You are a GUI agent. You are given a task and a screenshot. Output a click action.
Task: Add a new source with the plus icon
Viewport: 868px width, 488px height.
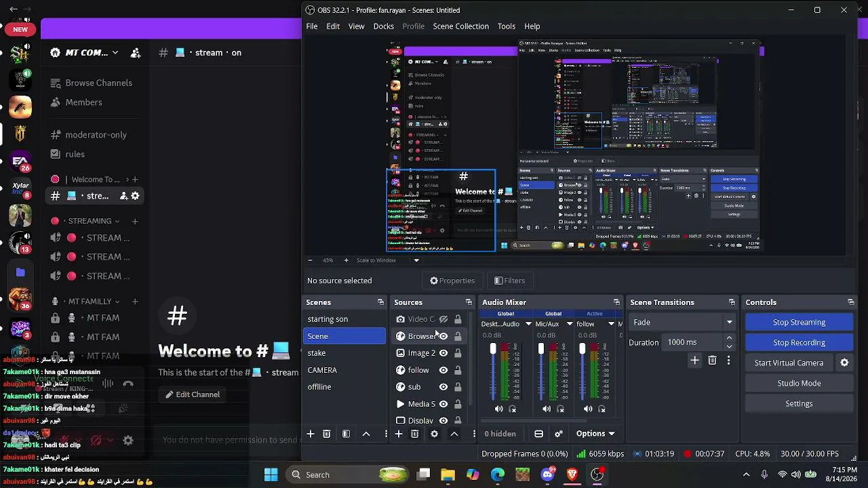(399, 434)
